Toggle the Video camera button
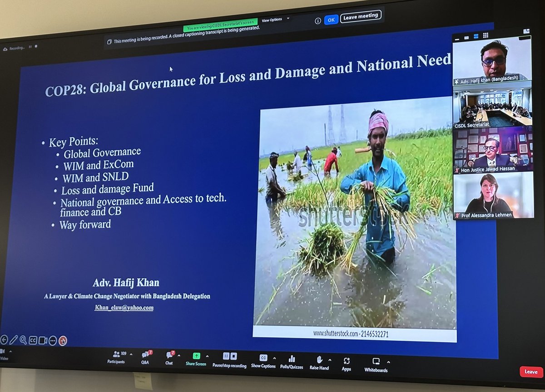 point(3,354)
